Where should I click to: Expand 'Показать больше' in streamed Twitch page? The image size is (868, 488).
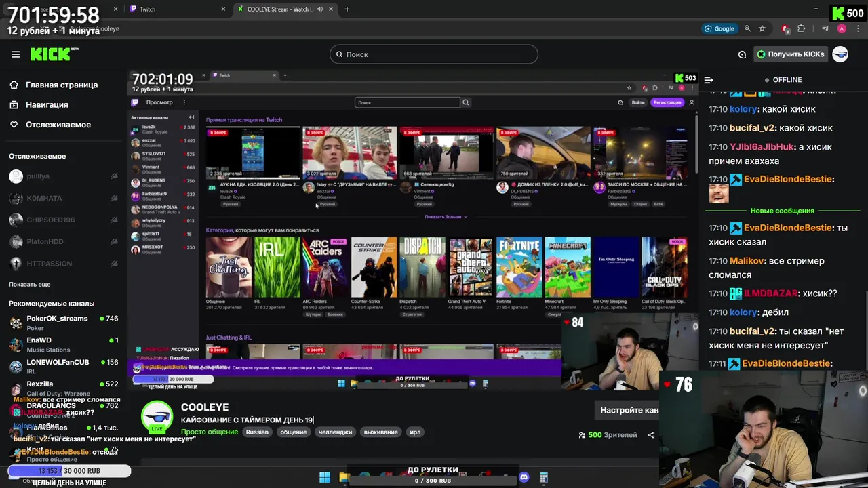point(446,217)
